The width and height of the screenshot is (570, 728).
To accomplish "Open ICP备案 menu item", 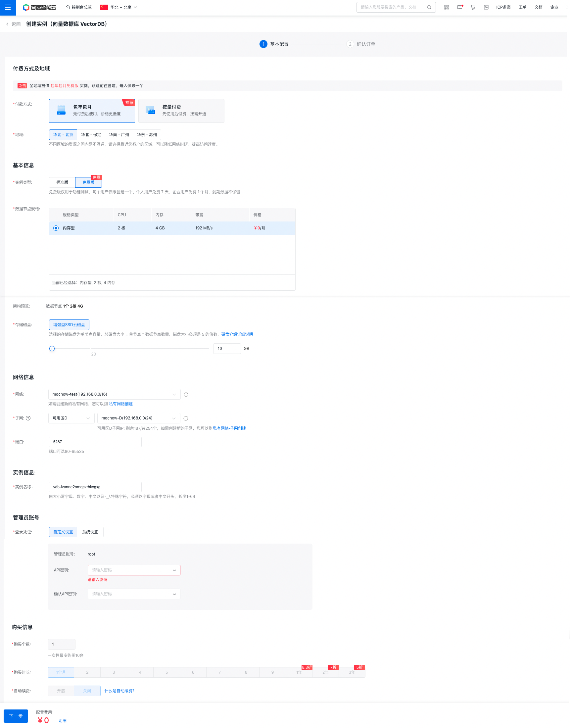I will tap(503, 7).
